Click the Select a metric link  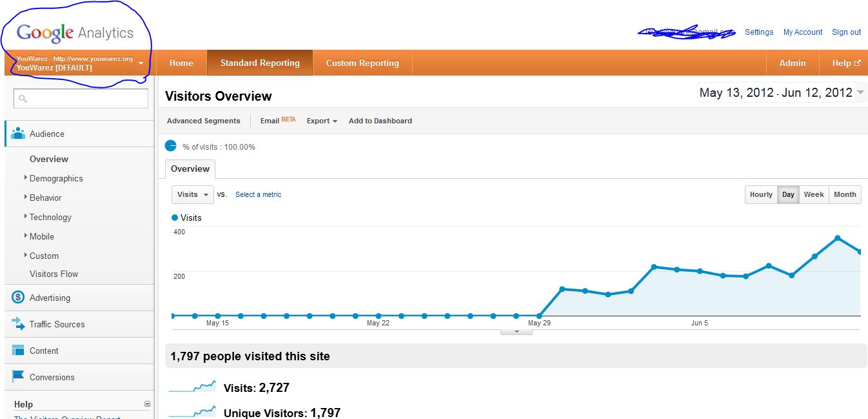click(x=259, y=194)
